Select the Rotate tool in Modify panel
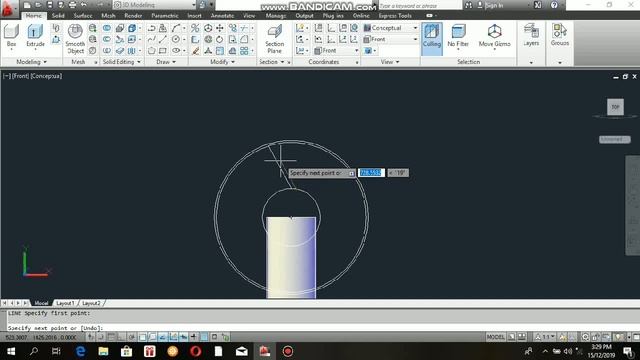This screenshot has height=360, width=640. [x=220, y=39]
